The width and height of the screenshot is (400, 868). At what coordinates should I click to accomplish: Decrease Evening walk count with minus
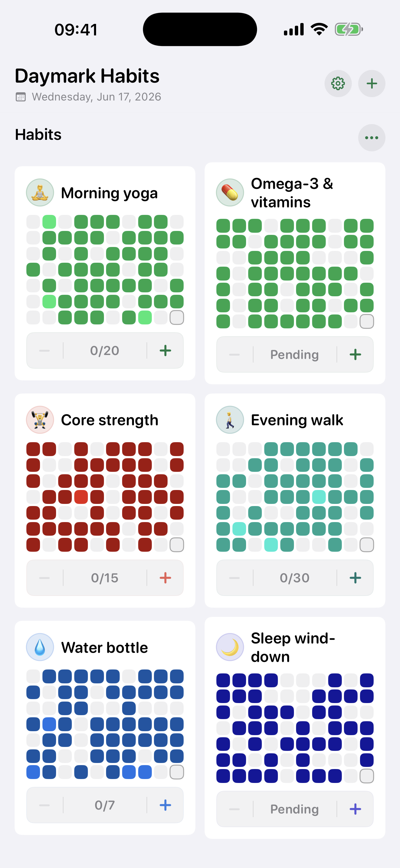[x=235, y=578]
